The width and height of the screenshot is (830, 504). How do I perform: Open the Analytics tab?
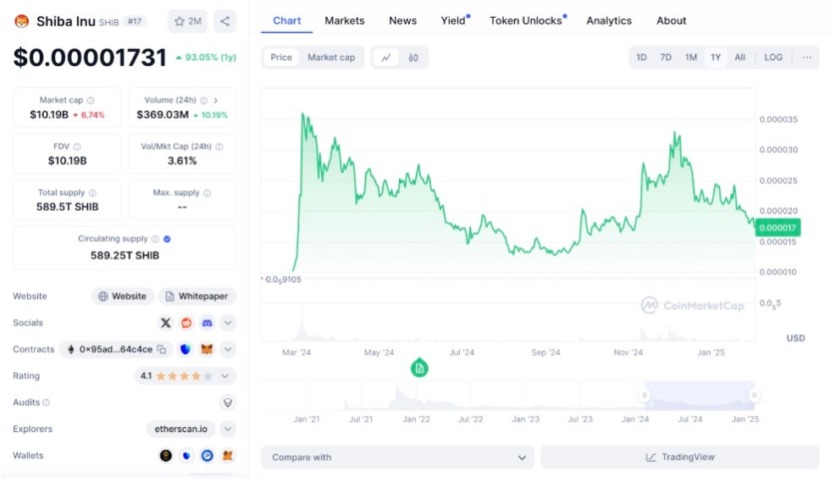[609, 20]
